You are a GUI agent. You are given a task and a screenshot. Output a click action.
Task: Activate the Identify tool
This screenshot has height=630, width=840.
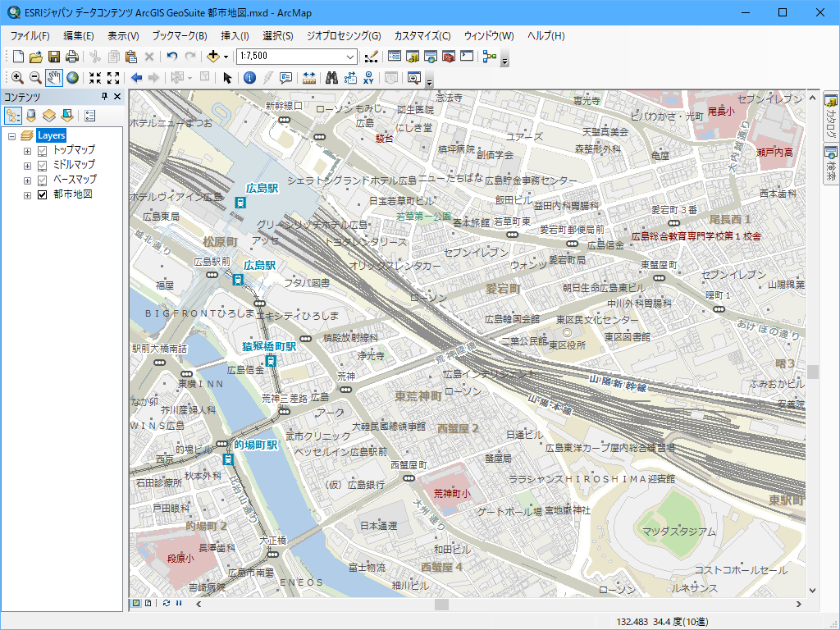249,78
